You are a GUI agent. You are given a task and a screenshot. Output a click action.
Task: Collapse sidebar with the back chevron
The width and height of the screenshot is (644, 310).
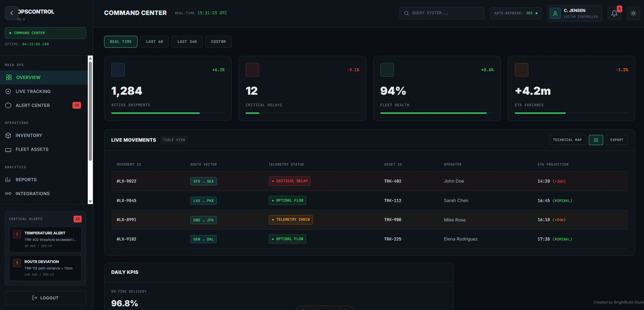click(12, 13)
